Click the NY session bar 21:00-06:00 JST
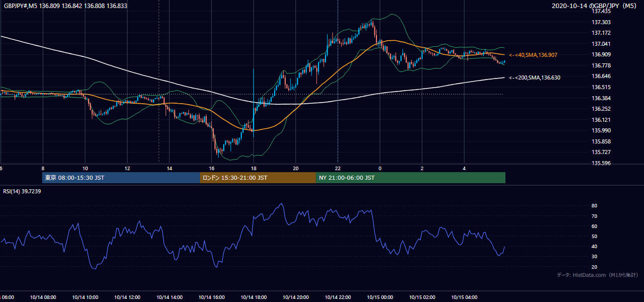 coord(411,178)
